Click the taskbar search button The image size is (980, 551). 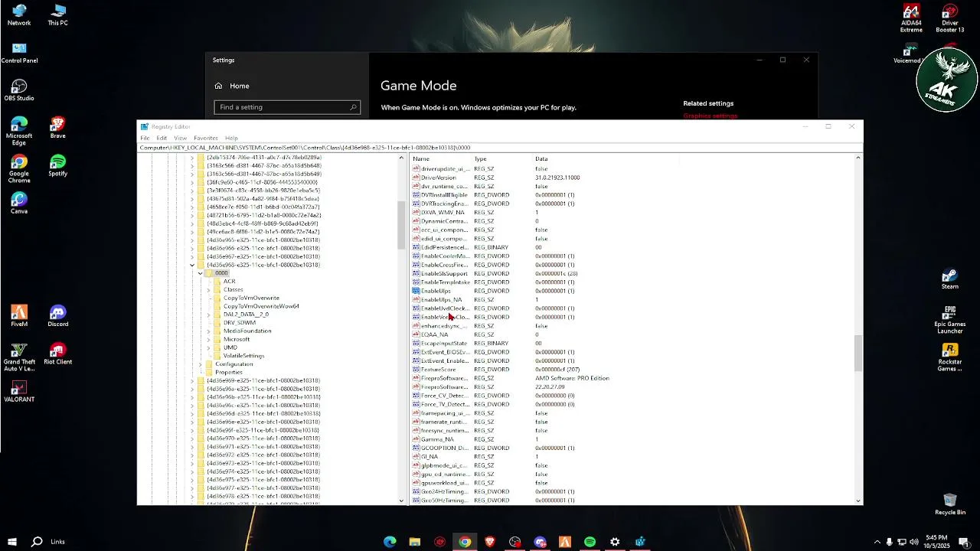[36, 542]
